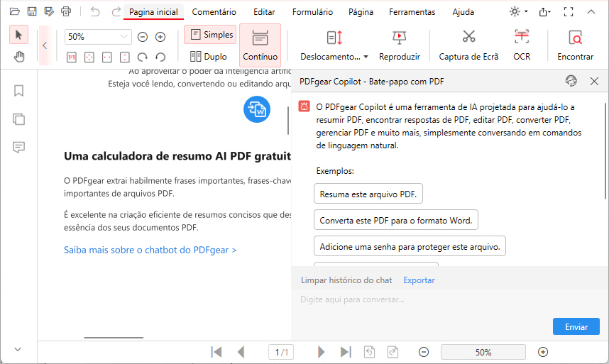Toggle Duplo two-page view
This screenshot has width=609, height=364.
tap(209, 57)
